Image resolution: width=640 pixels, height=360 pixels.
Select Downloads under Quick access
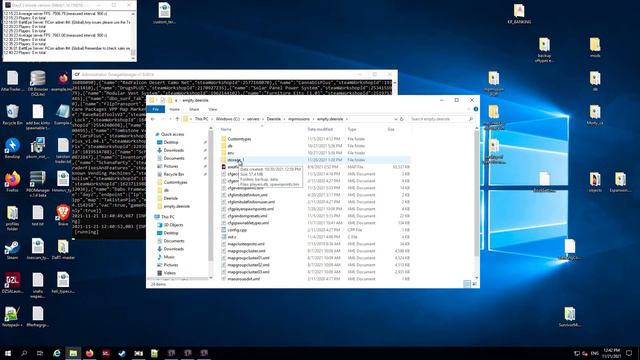click(173, 150)
